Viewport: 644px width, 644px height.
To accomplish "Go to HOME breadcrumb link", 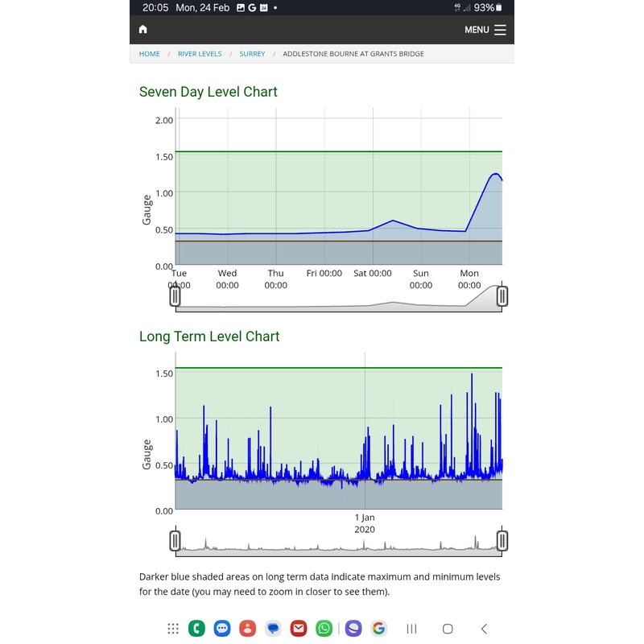I will [150, 54].
